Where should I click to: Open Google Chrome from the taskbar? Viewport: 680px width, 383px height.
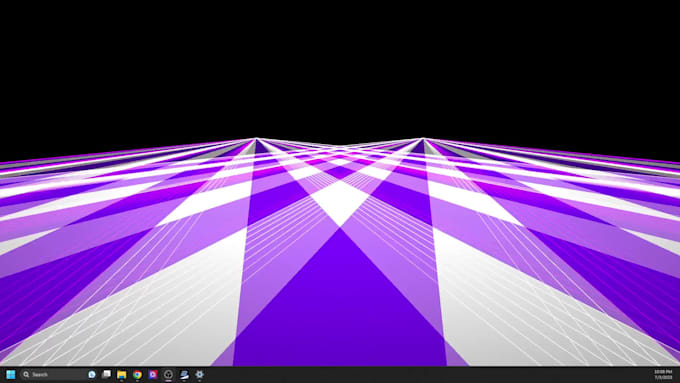[137, 374]
